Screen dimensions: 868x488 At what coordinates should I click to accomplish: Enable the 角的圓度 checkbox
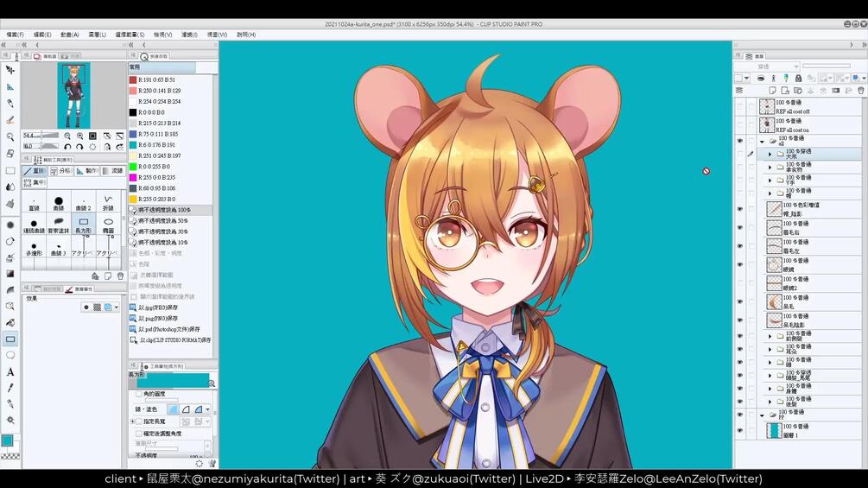point(139,393)
